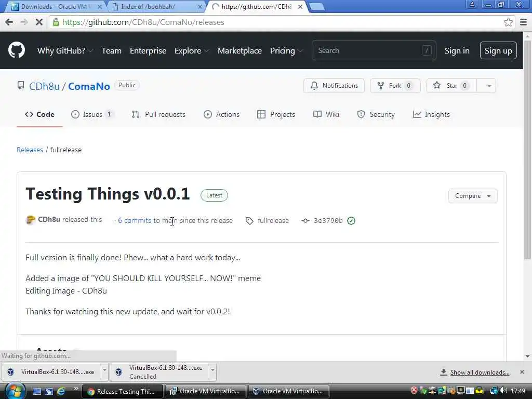This screenshot has width=532, height=399.
Task: Expand Explore dropdown menu
Action: click(191, 50)
